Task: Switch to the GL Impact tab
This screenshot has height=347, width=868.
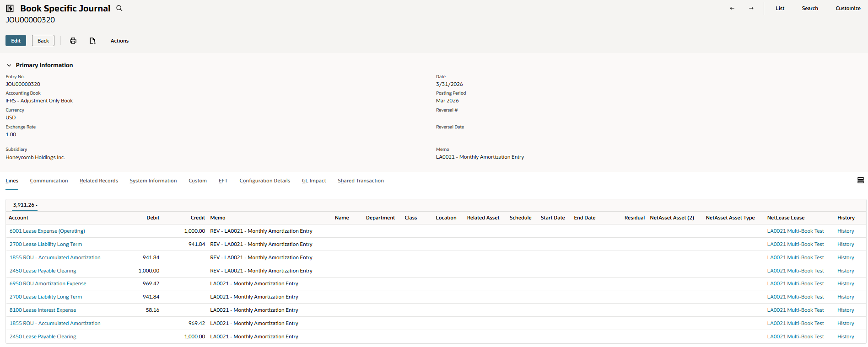Action: [313, 181]
